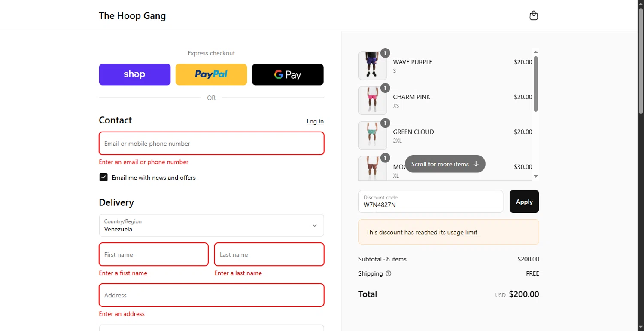The width and height of the screenshot is (644, 331).
Task: Pay with PayPal express checkout
Action: tap(211, 74)
